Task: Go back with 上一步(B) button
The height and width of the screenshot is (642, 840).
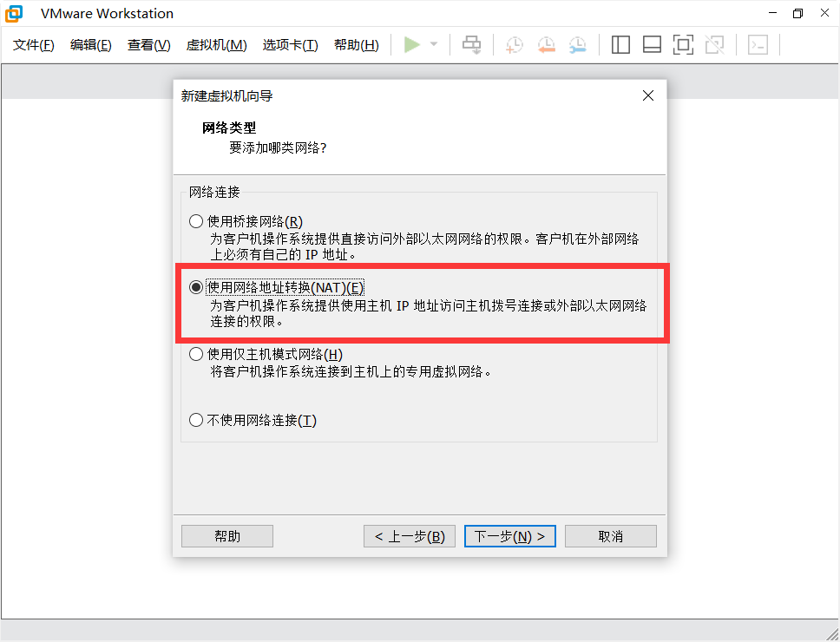Action: (x=410, y=536)
